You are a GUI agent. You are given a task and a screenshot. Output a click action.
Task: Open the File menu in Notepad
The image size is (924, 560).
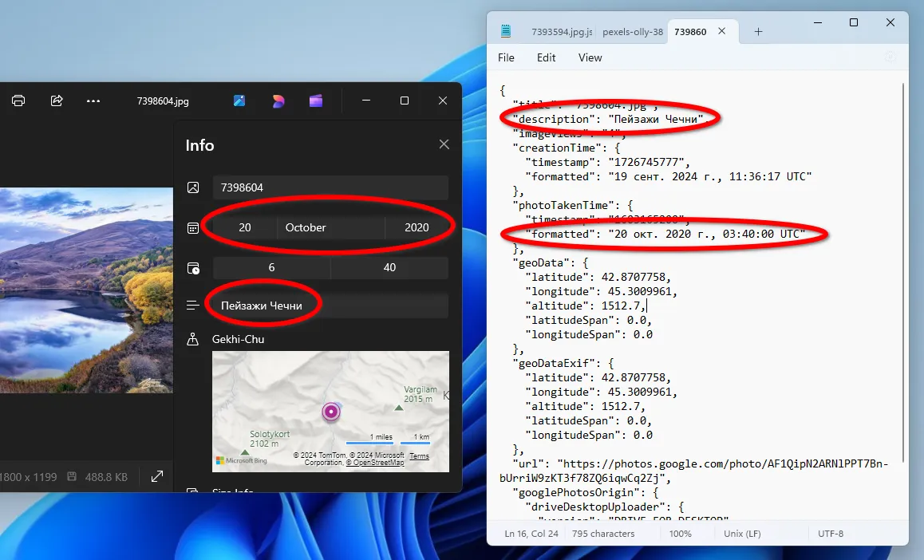(x=506, y=57)
